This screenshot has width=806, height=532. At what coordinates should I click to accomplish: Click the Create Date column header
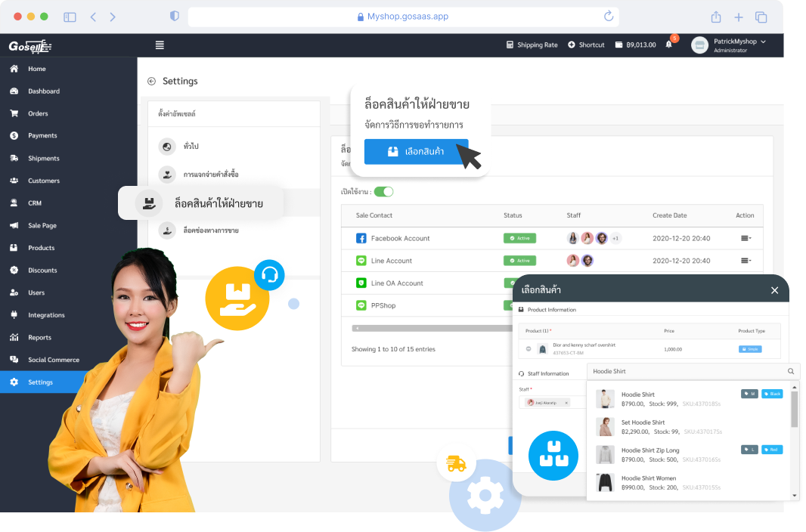pyautogui.click(x=670, y=215)
